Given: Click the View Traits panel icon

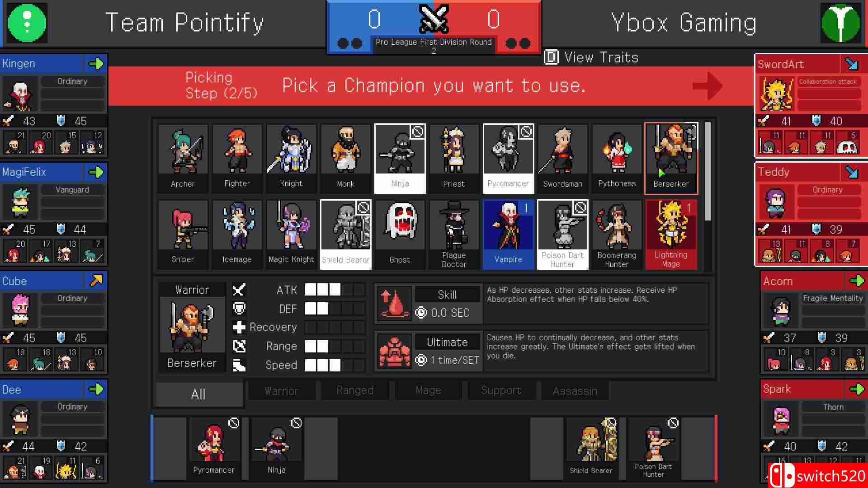Looking at the screenshot, I should [x=550, y=56].
